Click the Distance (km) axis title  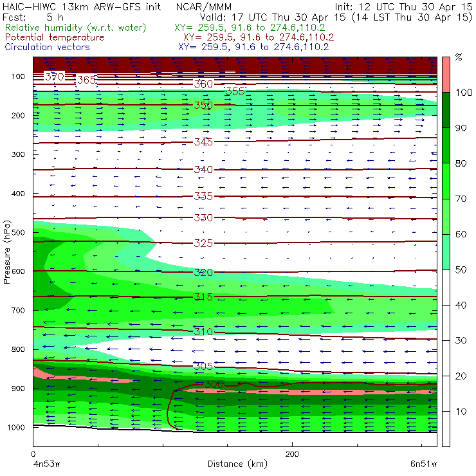(237, 464)
